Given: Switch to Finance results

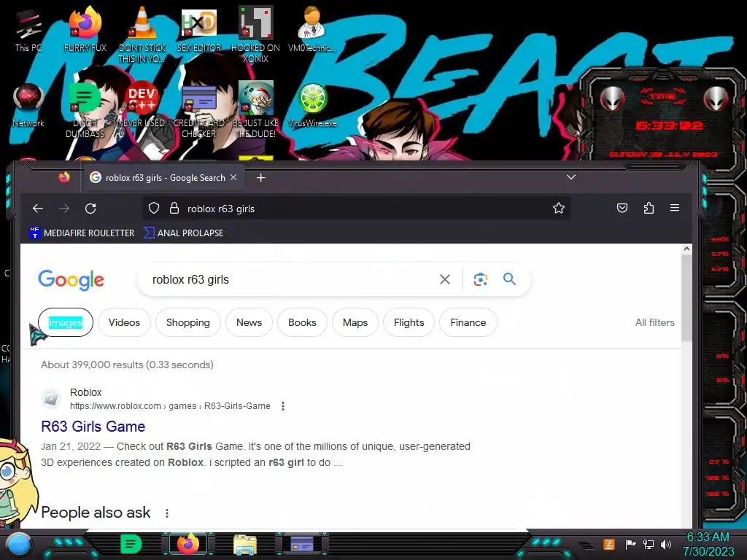Looking at the screenshot, I should [468, 322].
